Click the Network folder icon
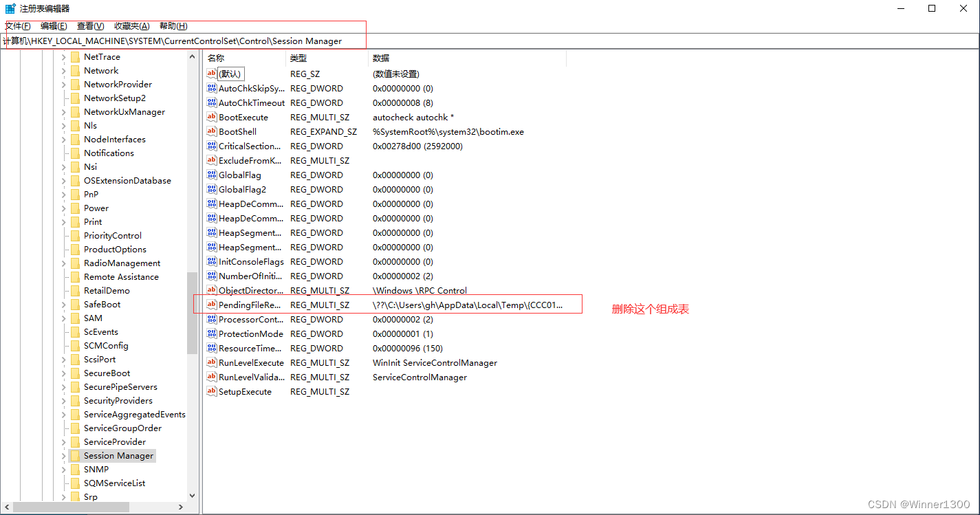980x515 pixels. click(76, 71)
